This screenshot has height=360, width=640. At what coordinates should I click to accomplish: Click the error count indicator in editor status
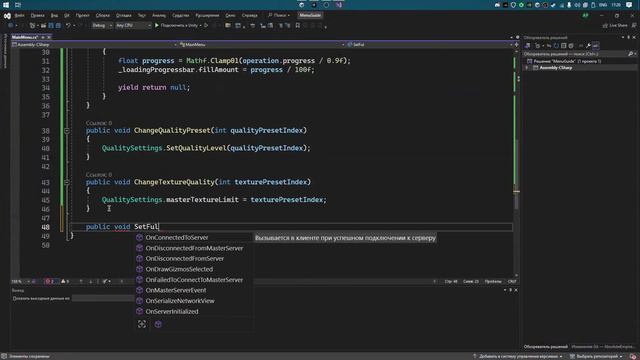click(x=50, y=281)
